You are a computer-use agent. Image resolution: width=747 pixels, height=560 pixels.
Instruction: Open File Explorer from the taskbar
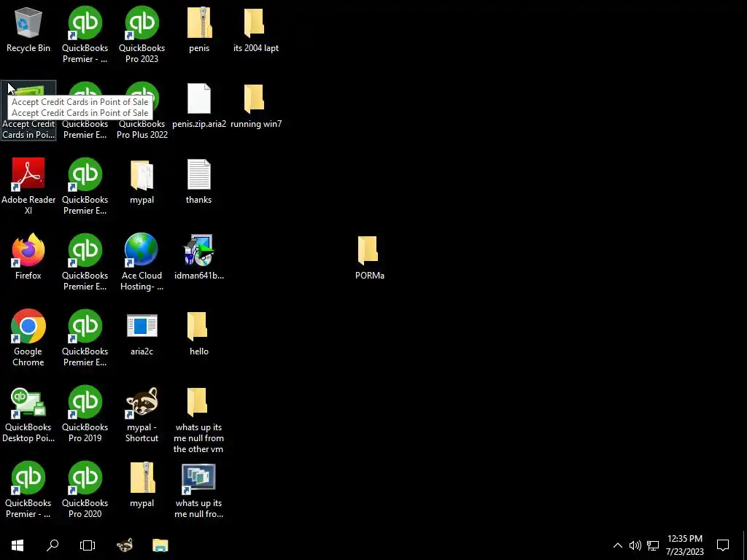pos(160,545)
